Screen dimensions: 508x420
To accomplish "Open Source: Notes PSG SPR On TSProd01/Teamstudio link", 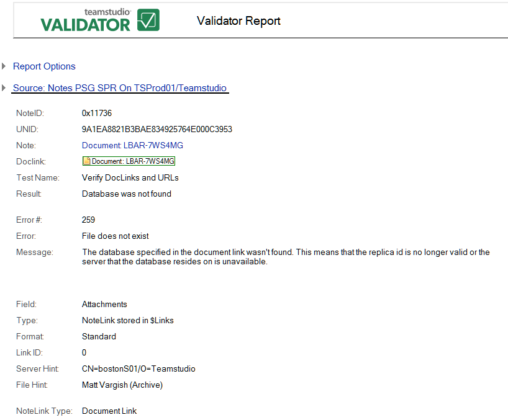I will [x=120, y=88].
